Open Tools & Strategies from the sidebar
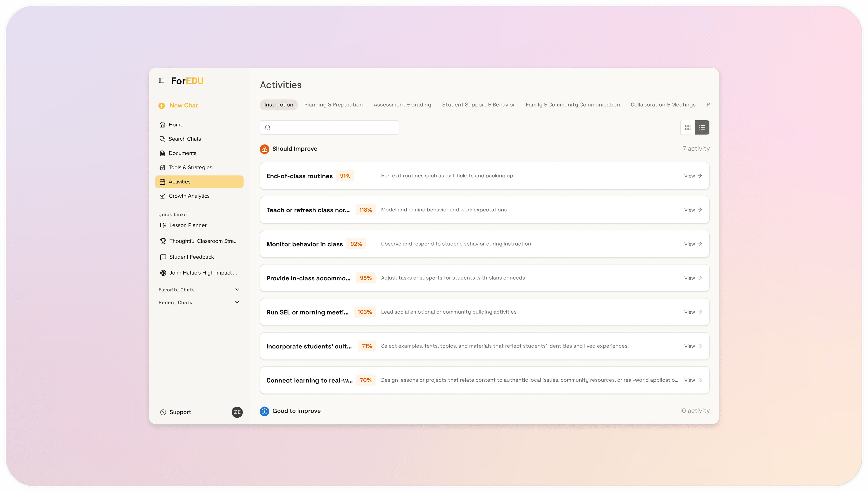Image resolution: width=868 pixels, height=492 pixels. pyautogui.click(x=190, y=167)
